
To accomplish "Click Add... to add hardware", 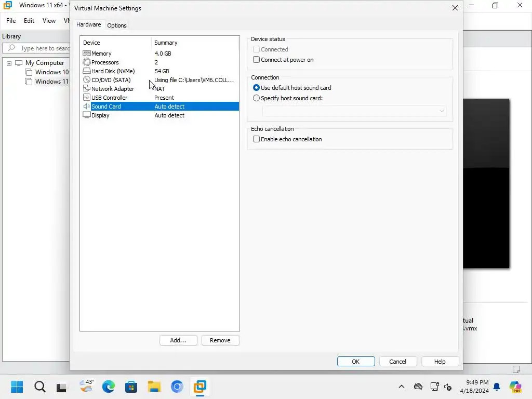I will point(178,340).
